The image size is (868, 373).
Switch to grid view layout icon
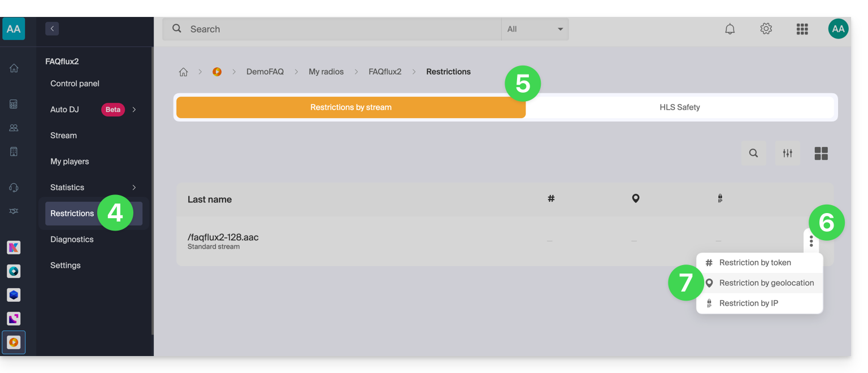[821, 153]
